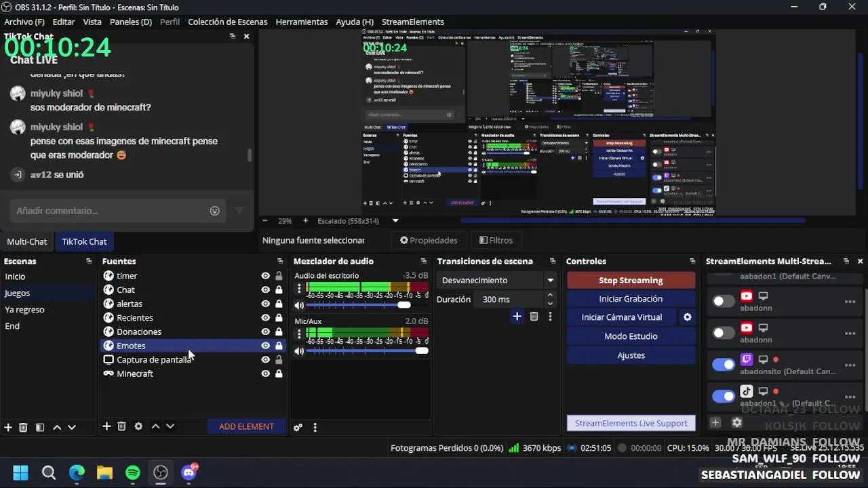Move scene up in Escenas list

[x=57, y=427]
